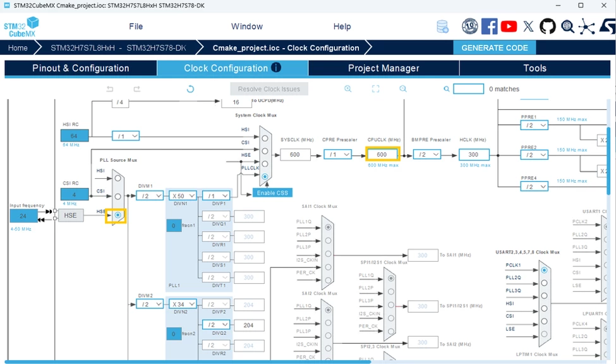Open the DIVN1 X 50 dropdown

(x=183, y=196)
